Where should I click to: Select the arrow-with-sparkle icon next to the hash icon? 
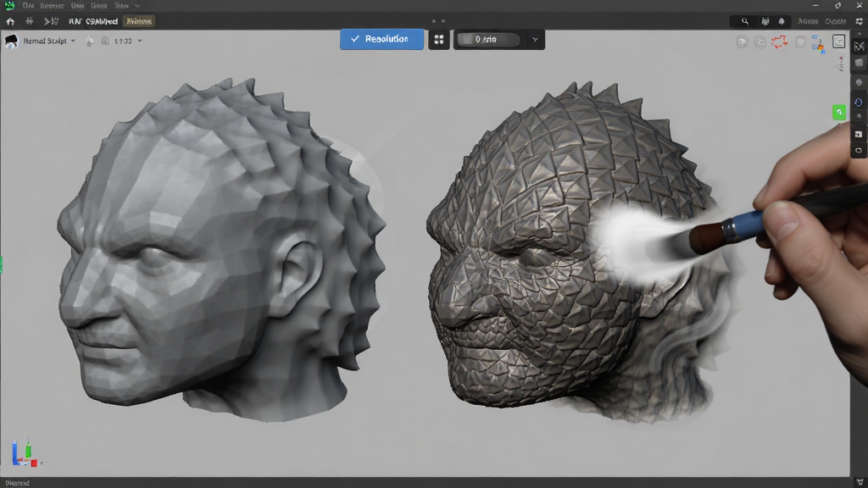click(52, 21)
